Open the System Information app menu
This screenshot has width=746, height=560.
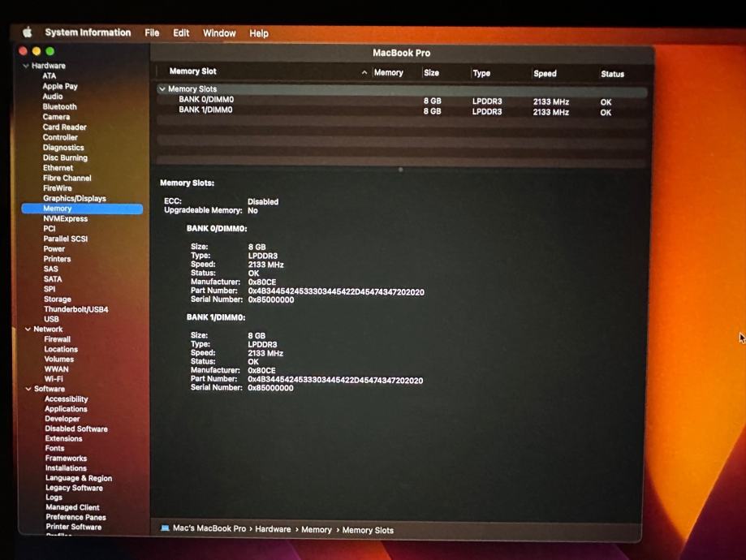click(88, 32)
